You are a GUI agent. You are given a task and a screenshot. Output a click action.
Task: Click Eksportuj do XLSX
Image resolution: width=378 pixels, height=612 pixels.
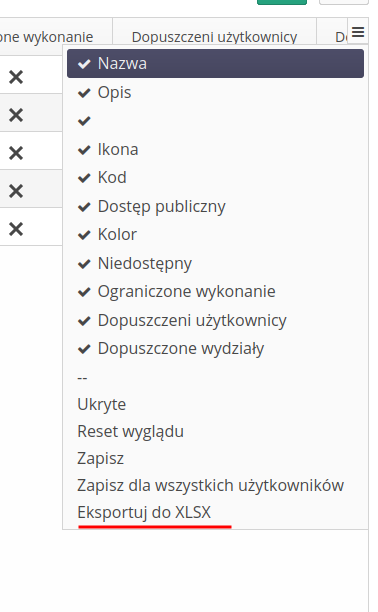tap(144, 512)
